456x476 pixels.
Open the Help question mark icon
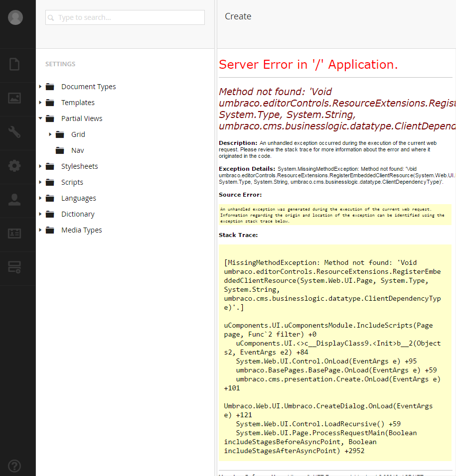[x=14, y=466]
